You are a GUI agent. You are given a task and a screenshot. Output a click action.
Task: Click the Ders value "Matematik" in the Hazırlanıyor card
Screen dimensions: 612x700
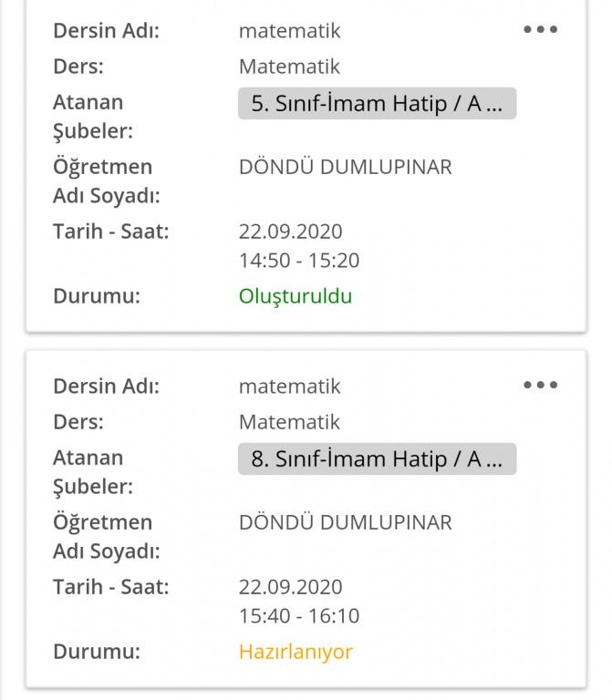(289, 422)
